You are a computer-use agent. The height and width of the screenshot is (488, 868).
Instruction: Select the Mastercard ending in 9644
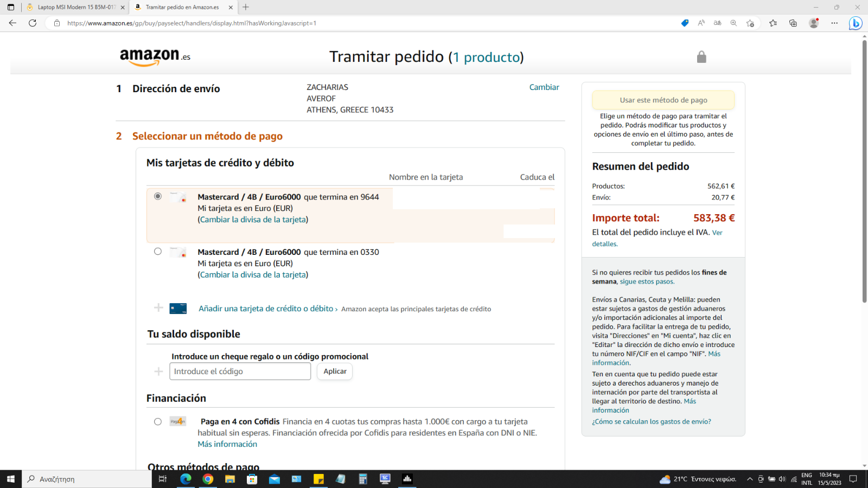[158, 196]
